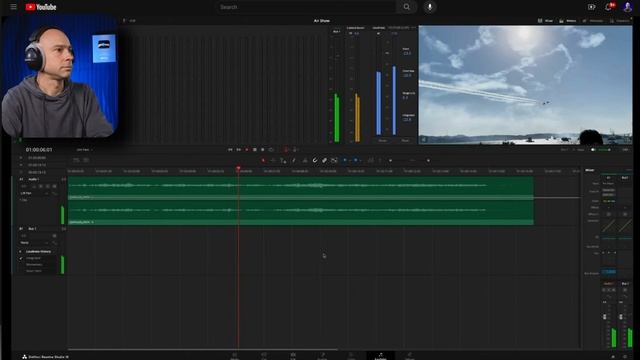Open project manager home icon
Viewport: 640px width, 360px height.
tap(613, 357)
